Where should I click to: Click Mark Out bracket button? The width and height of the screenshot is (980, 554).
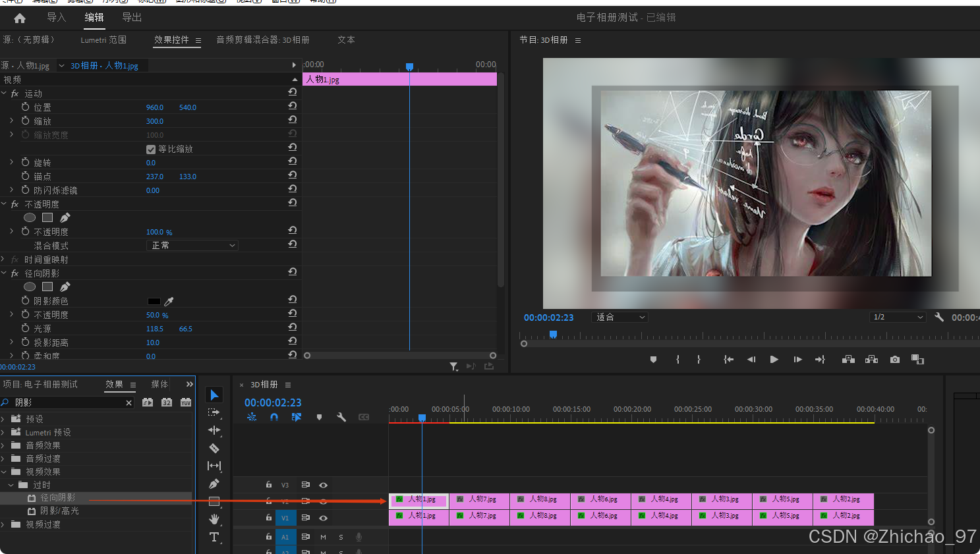pyautogui.click(x=699, y=360)
